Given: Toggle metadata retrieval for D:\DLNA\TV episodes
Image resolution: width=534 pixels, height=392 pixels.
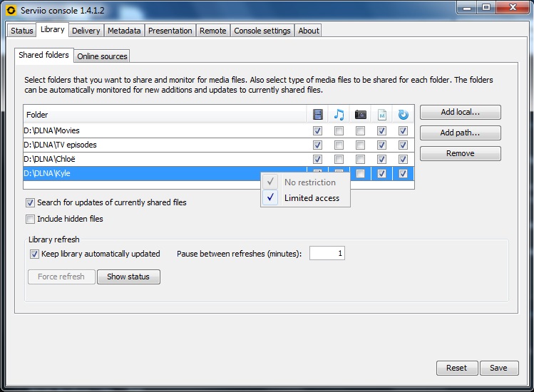Looking at the screenshot, I should pos(381,145).
